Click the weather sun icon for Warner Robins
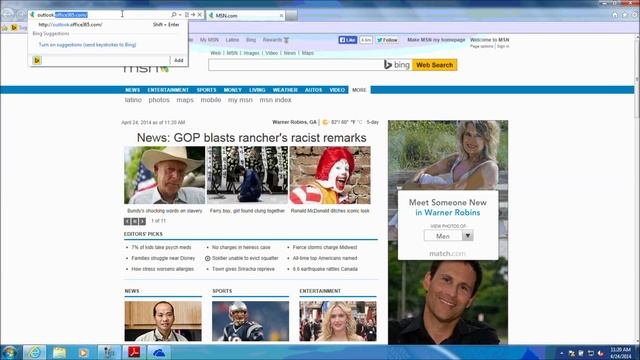Screen dimensions: 640x360 [325, 122]
